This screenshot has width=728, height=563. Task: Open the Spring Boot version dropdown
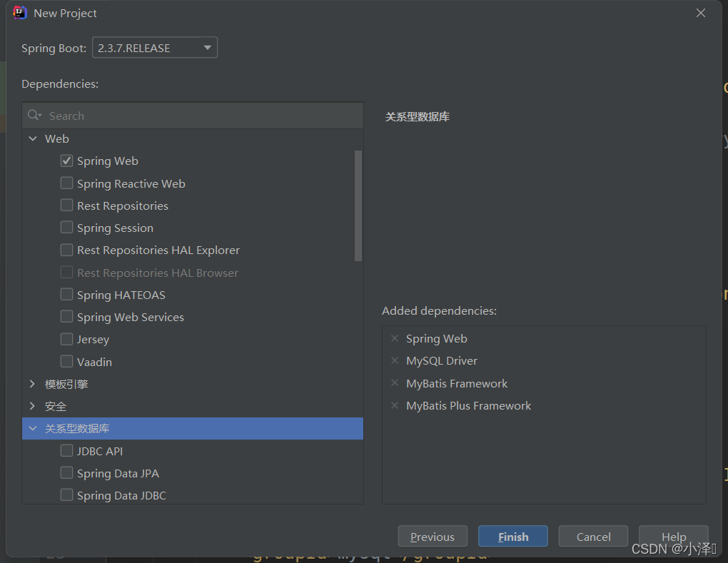coord(155,48)
